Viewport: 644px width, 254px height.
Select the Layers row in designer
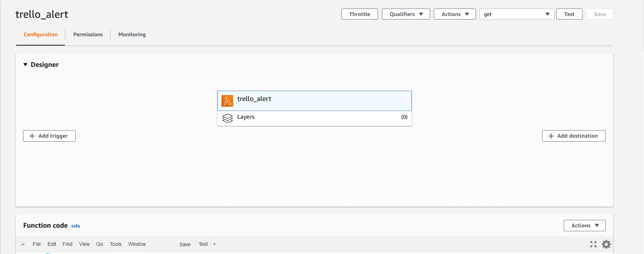pos(314,118)
